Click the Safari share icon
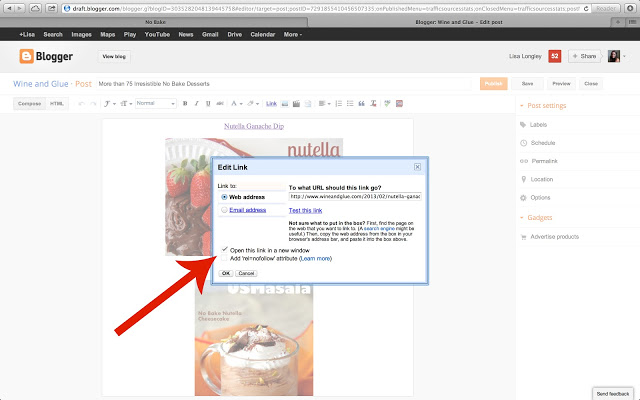Screen dimensions: 640x400 point(51,8)
